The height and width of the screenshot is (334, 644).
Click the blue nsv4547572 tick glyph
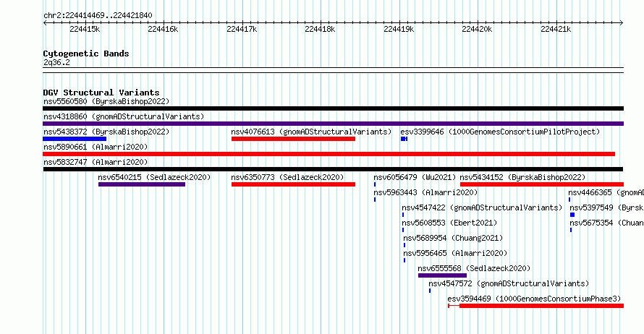click(430, 291)
